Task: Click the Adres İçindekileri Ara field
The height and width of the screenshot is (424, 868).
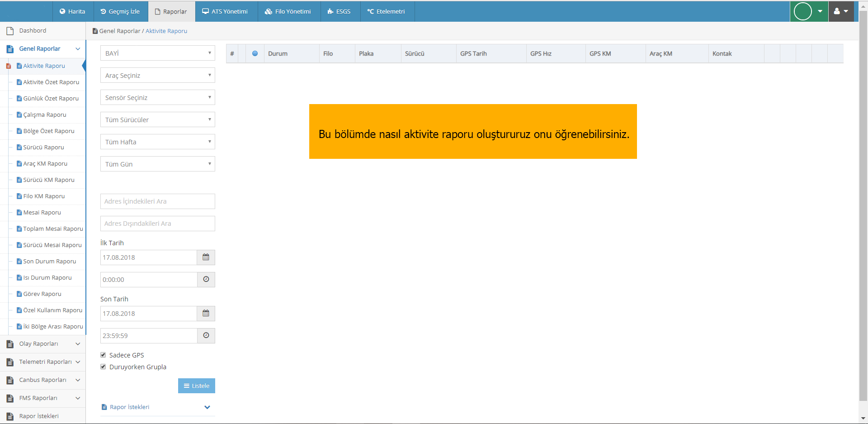Action: 158,201
